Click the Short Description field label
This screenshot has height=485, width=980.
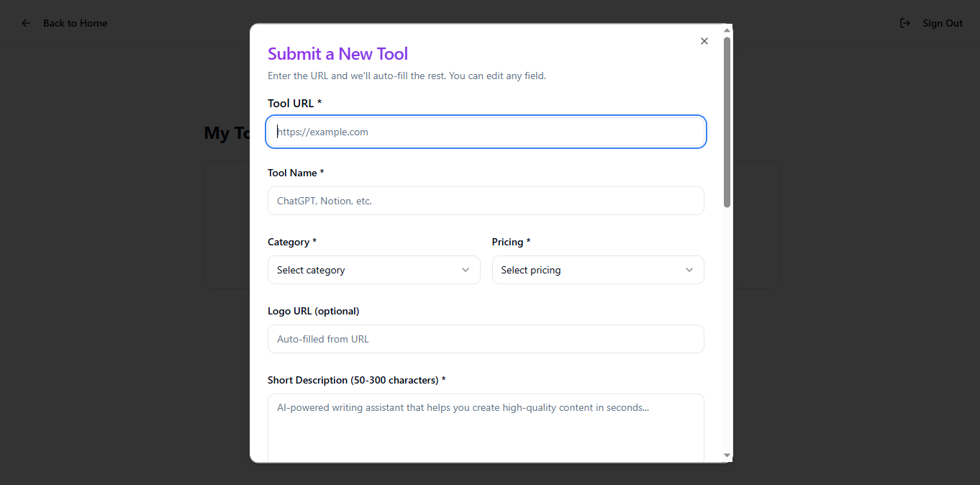(x=357, y=380)
